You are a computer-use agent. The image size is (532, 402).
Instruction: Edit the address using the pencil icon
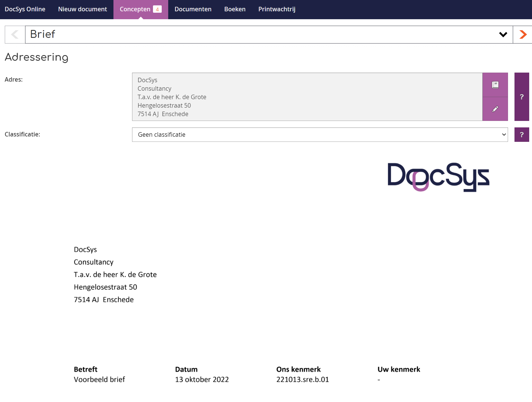(x=495, y=109)
